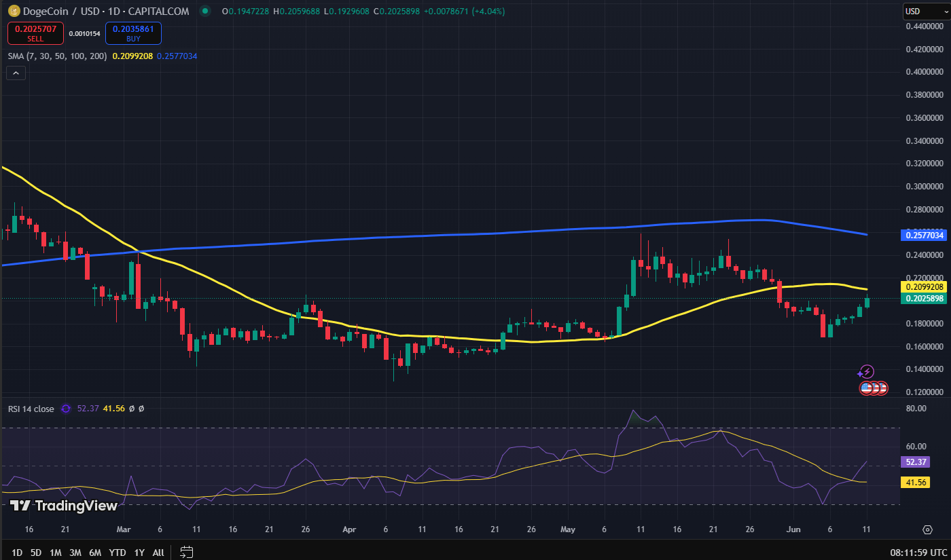This screenshot has height=560, width=951.
Task: Click the spread value 0.0010154
Action: pos(85,33)
